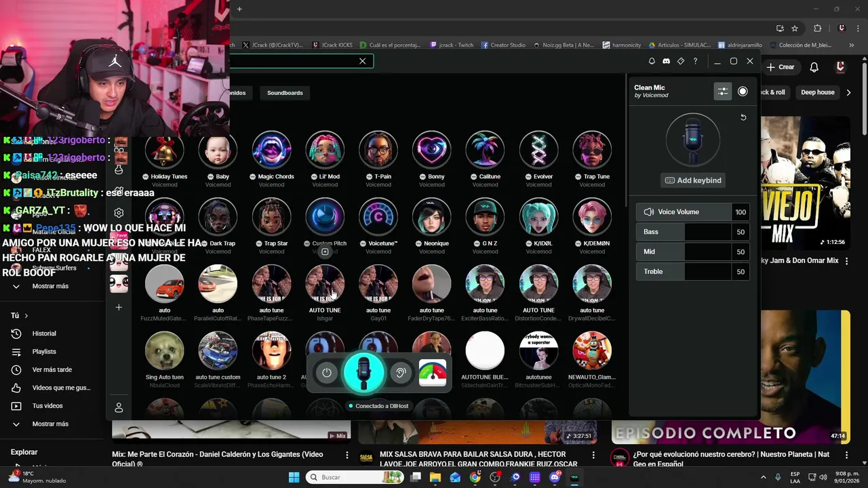
Task: Open the JCrack KICKS bookmark
Action: (x=332, y=45)
